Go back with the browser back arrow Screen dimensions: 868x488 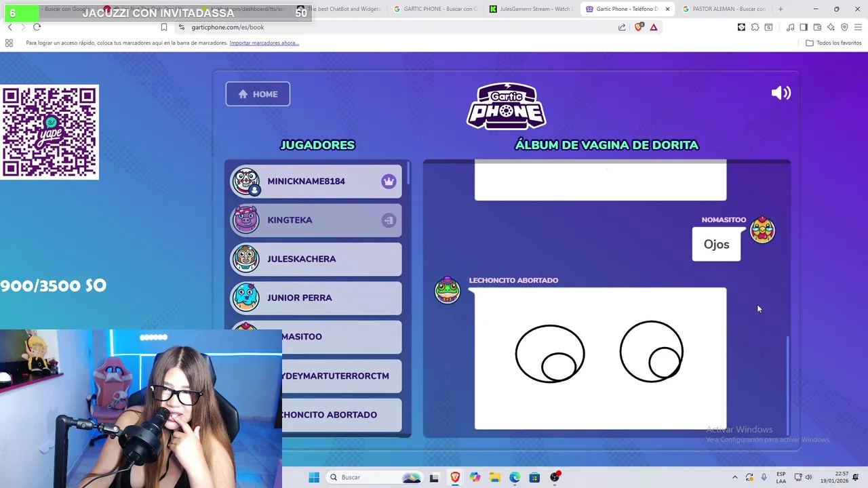click(x=9, y=27)
